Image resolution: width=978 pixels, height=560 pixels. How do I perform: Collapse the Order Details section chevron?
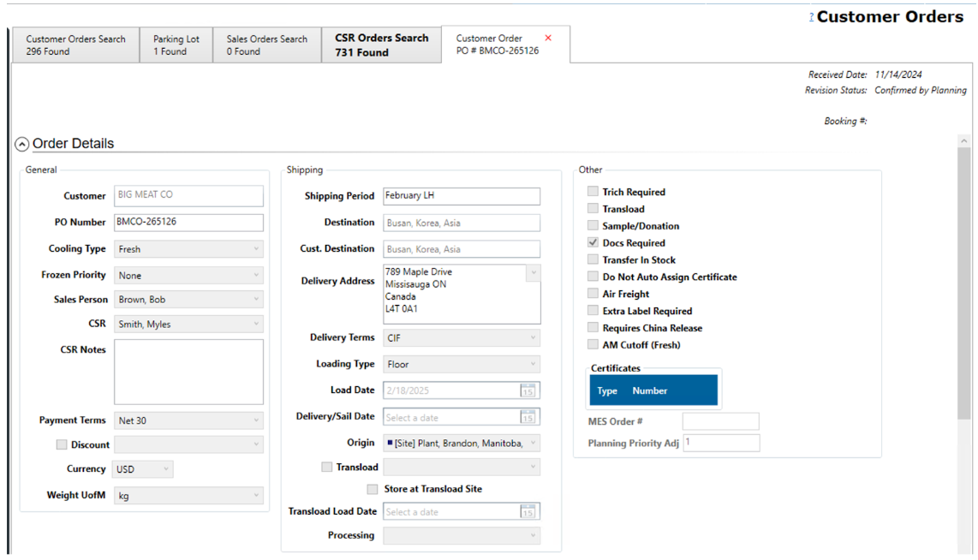(22, 145)
